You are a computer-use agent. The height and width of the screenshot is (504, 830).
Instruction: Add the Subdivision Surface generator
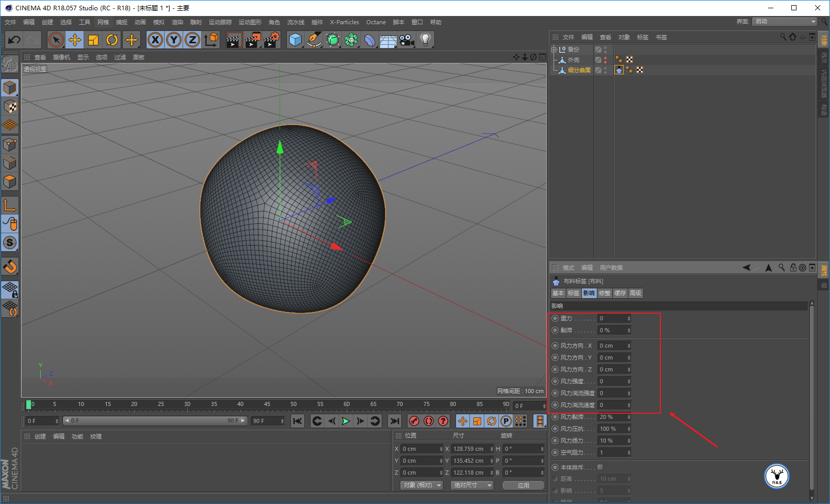pyautogui.click(x=333, y=40)
